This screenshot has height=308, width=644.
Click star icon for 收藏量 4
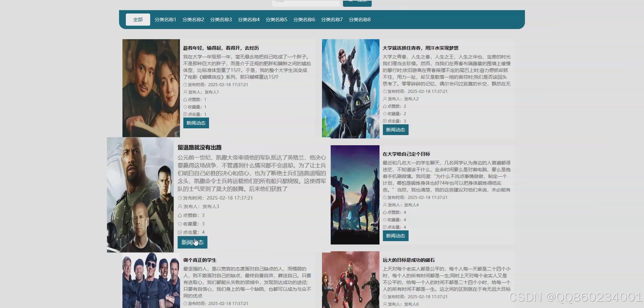pos(385,220)
